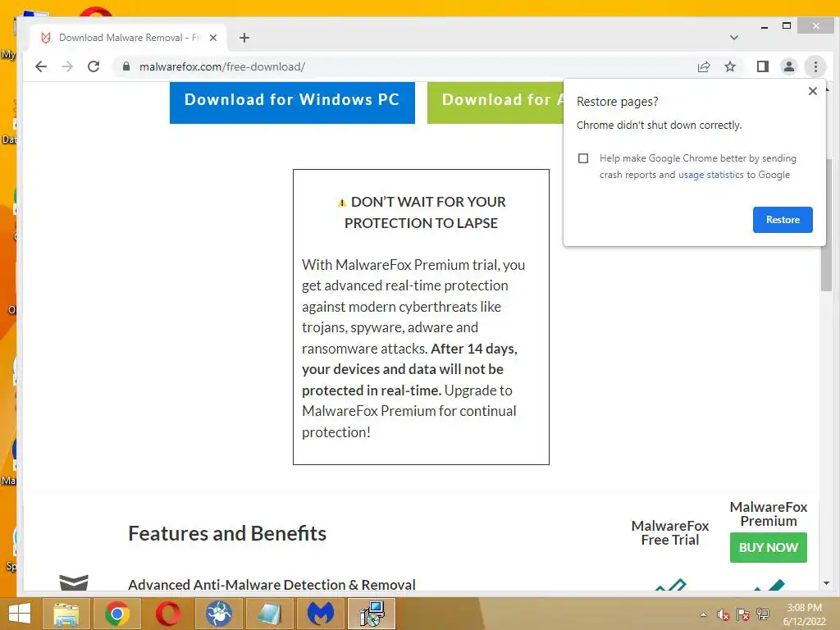Open Chrome from the taskbar

[x=117, y=614]
